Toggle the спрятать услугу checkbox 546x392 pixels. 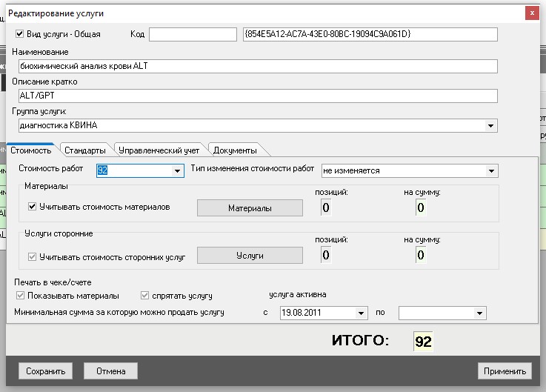point(144,296)
